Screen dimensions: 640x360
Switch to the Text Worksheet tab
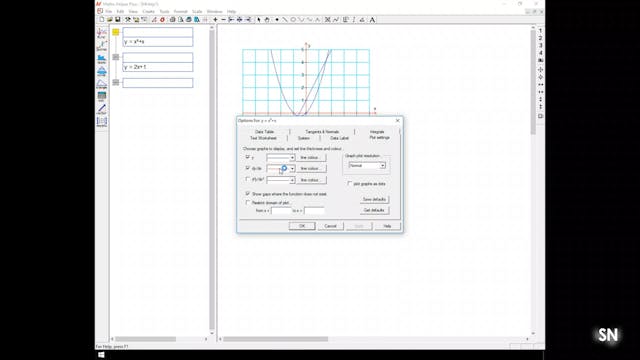263,138
